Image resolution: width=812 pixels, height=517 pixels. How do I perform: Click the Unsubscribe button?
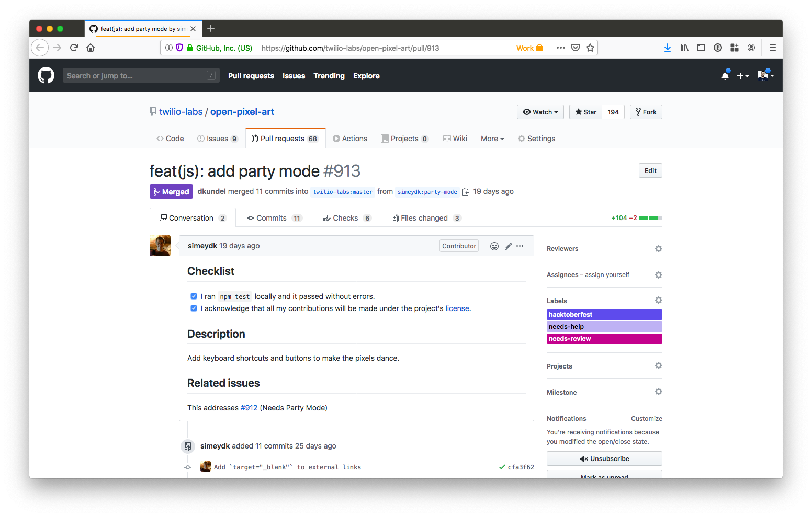[604, 458]
